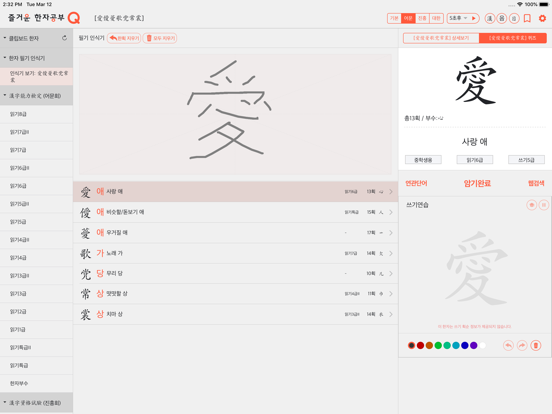552x414 pixels.
Task: Tap the large 愛 character preview
Action: tap(475, 81)
